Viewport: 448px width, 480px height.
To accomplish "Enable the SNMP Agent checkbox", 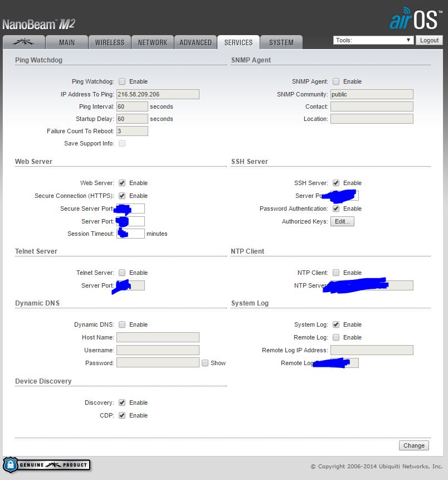I will click(x=336, y=81).
